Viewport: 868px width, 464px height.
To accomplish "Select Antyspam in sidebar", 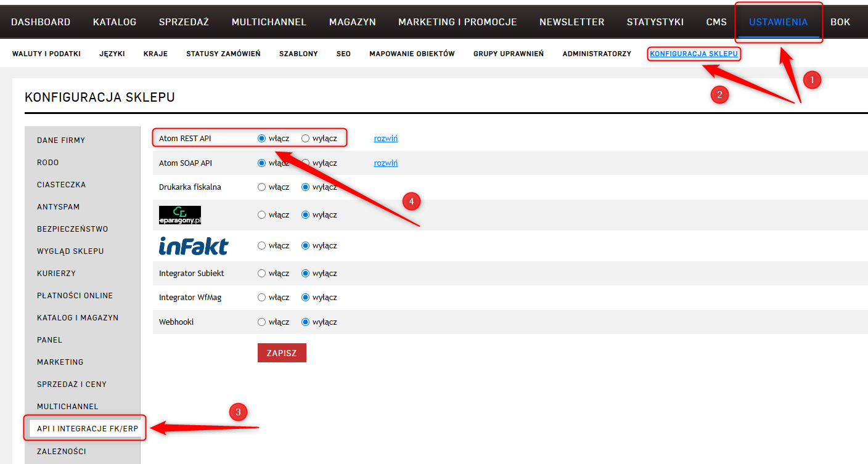I will pyautogui.click(x=58, y=207).
